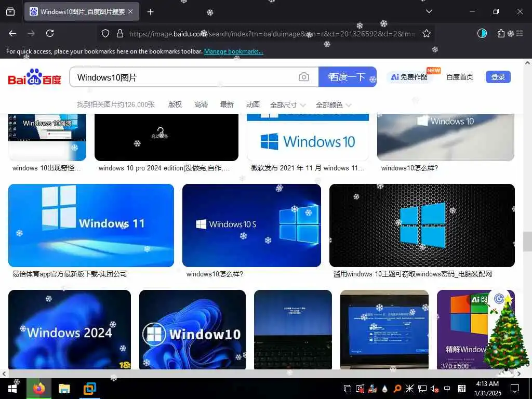Click the taskbar clock showing 4:13 AM
Image resolution: width=532 pixels, height=399 pixels.
click(487, 389)
